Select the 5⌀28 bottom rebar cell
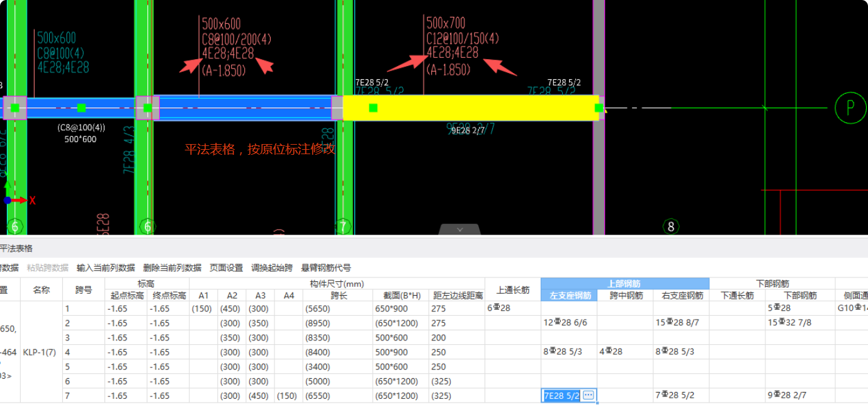 pyautogui.click(x=800, y=308)
